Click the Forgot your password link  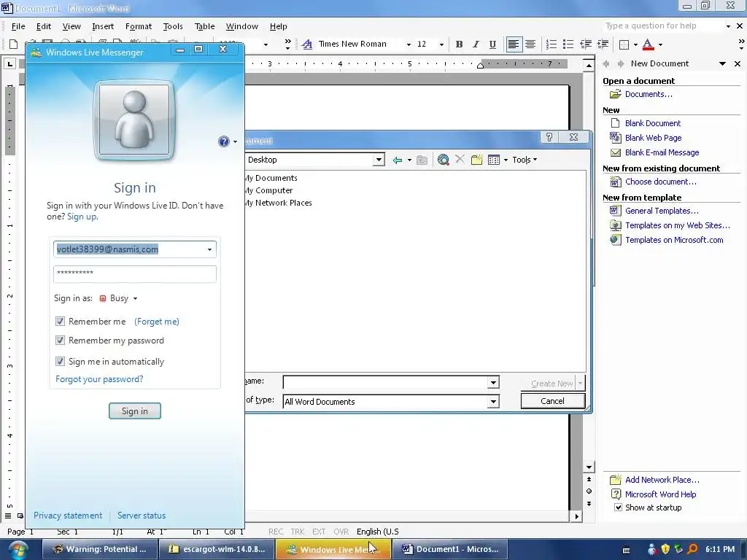[x=99, y=379]
